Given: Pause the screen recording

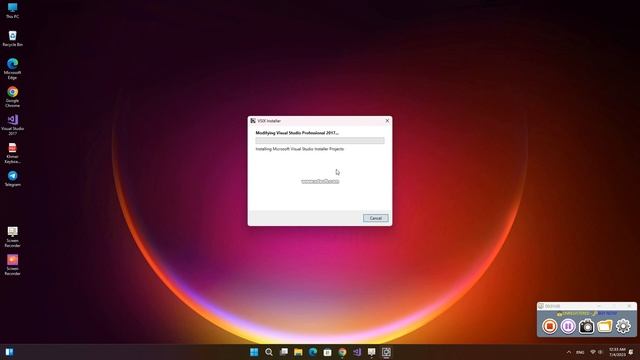Looking at the screenshot, I should [568, 326].
